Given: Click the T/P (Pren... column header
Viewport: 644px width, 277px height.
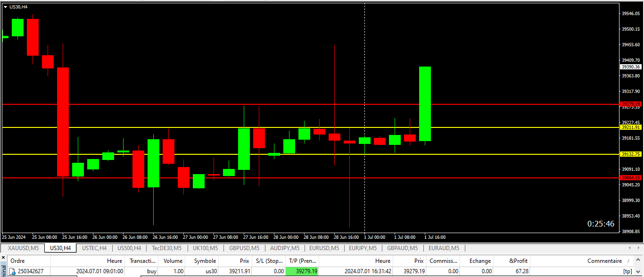Looking at the screenshot, I should point(302,260).
